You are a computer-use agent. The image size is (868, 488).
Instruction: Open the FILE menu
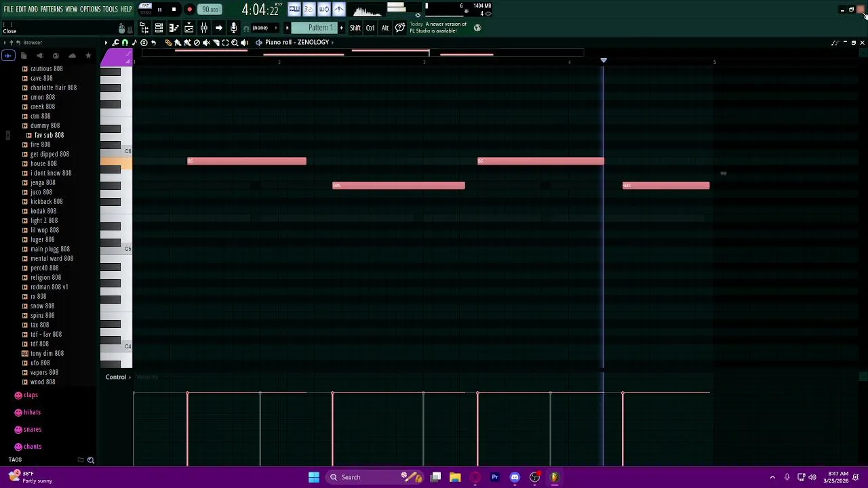(x=8, y=9)
